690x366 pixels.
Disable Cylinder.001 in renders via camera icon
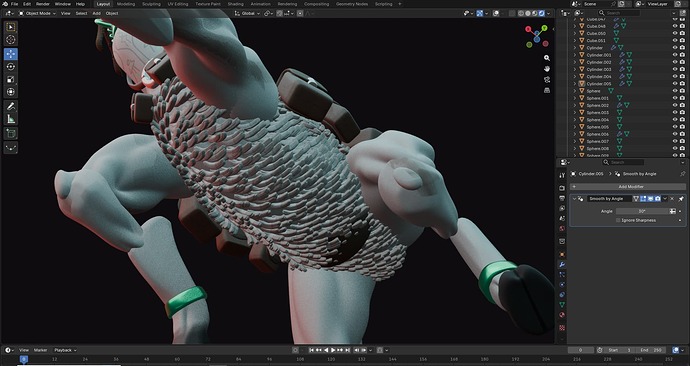coord(682,55)
